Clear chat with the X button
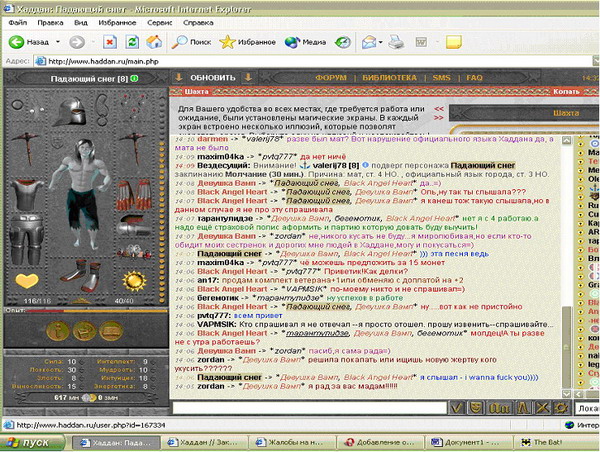The image size is (600, 452). coord(542,408)
